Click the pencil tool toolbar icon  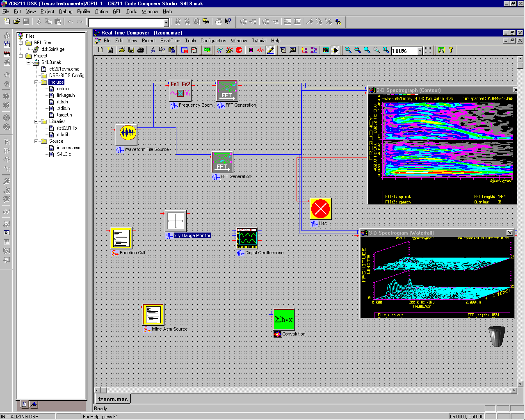click(x=270, y=50)
